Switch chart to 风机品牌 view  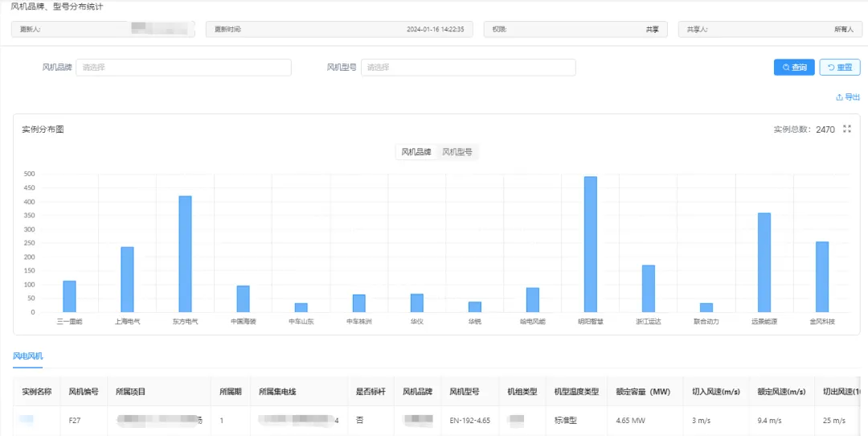[416, 152]
